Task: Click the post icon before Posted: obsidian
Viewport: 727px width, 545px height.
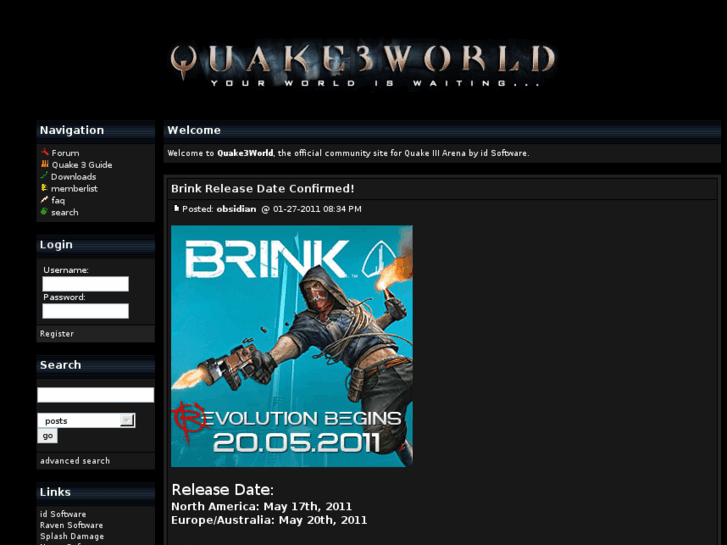Action: coord(176,208)
